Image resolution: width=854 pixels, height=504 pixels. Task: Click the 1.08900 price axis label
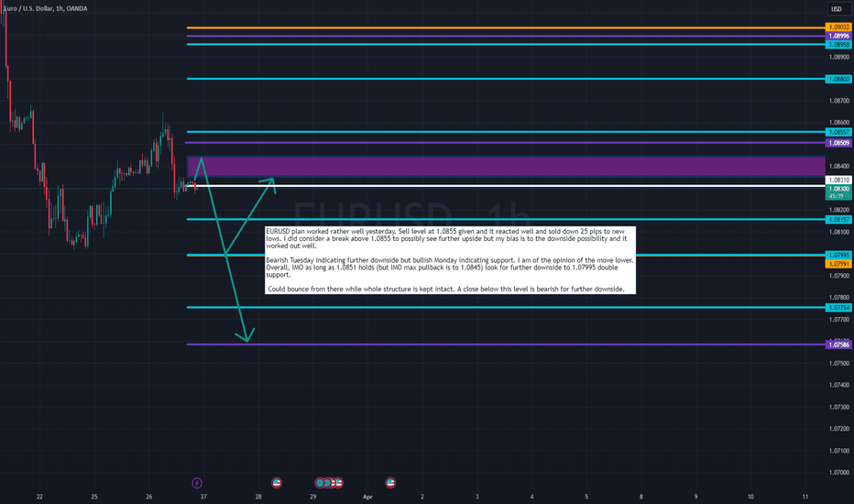tap(838, 57)
